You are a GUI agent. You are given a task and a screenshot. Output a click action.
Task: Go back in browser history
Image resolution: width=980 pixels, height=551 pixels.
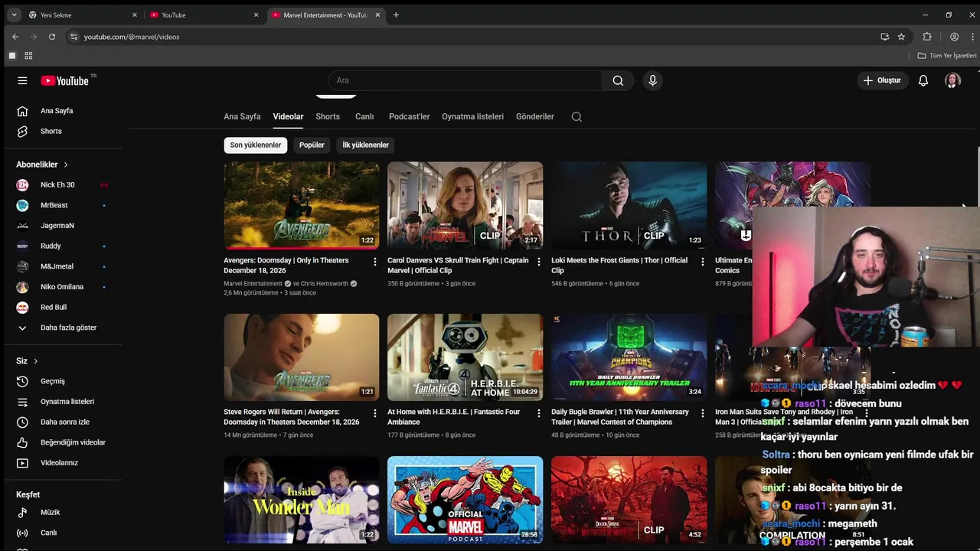point(15,36)
